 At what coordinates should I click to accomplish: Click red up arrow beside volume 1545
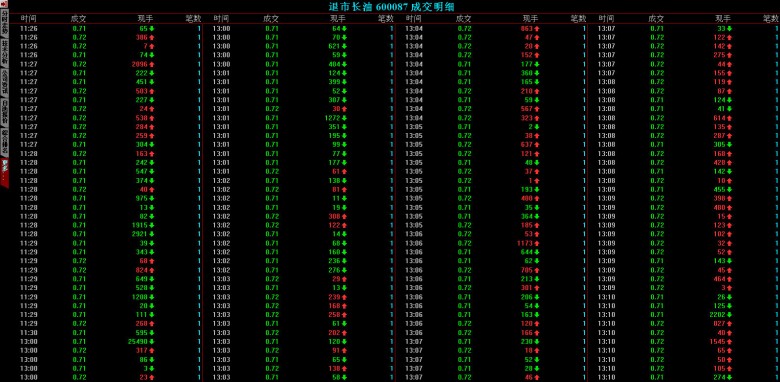point(730,342)
